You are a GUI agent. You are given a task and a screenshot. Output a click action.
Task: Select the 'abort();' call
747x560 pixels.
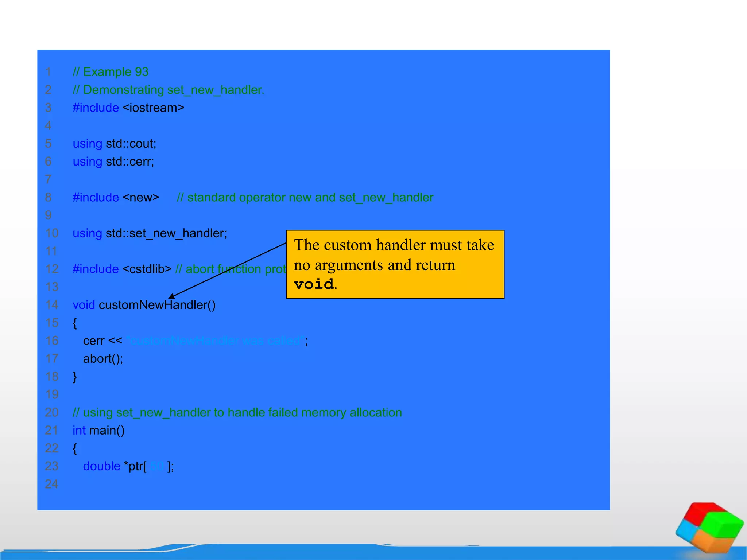[103, 359]
